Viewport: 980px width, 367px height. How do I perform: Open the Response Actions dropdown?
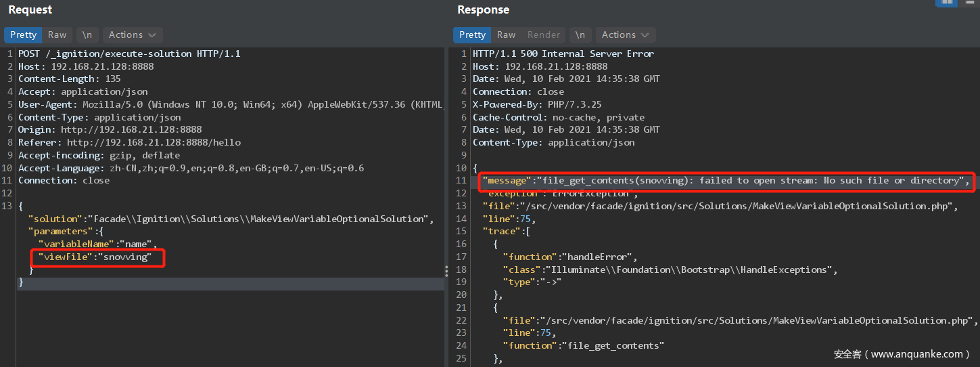625,35
